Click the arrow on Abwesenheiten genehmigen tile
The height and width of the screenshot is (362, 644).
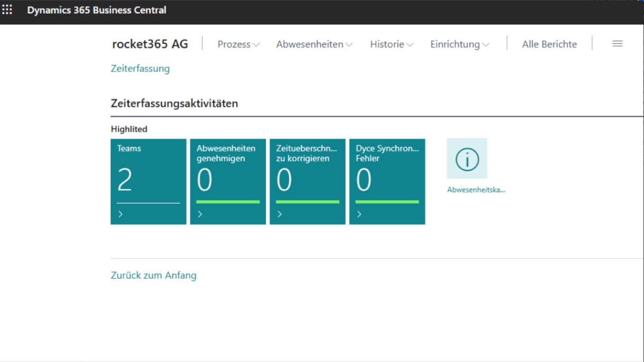200,214
